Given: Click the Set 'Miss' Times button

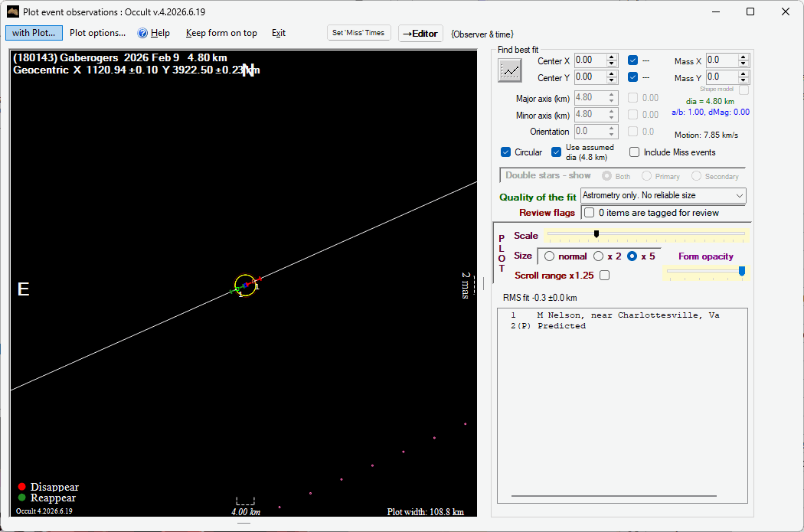Looking at the screenshot, I should (x=358, y=33).
